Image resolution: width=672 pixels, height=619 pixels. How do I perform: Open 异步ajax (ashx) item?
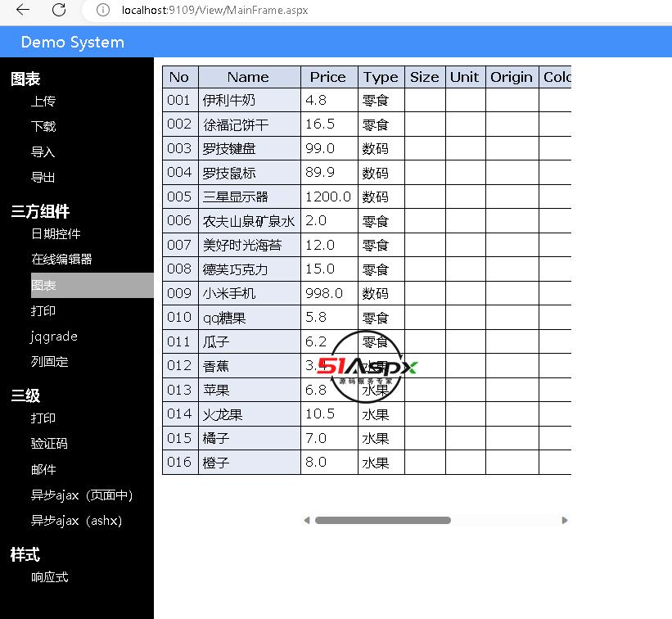click(77, 521)
